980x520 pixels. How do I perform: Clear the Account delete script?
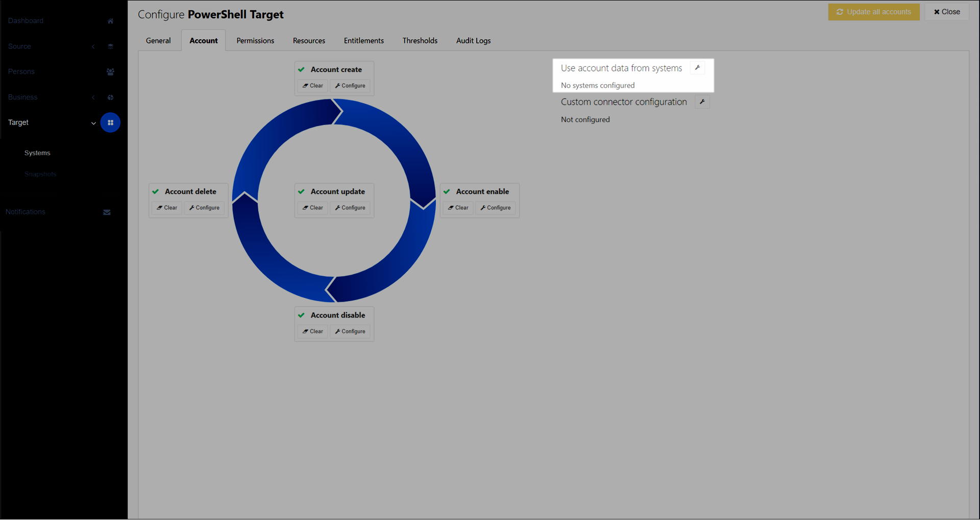[x=167, y=208]
